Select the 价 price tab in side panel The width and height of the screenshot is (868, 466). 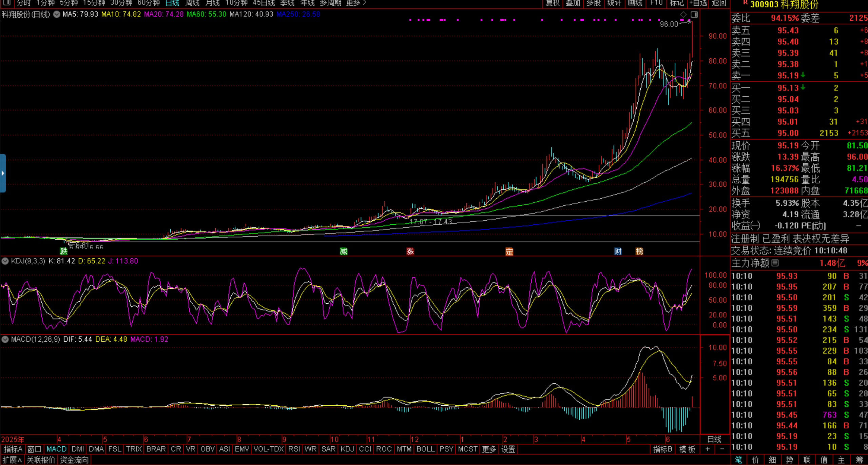tap(755, 460)
